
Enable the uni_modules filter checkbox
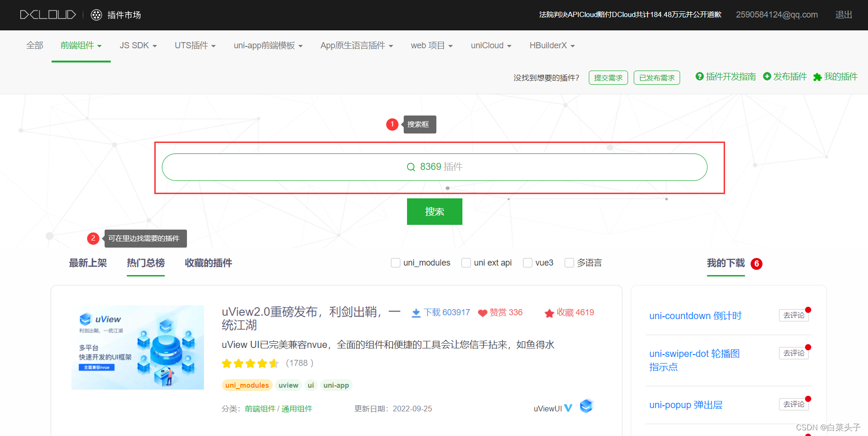[396, 263]
